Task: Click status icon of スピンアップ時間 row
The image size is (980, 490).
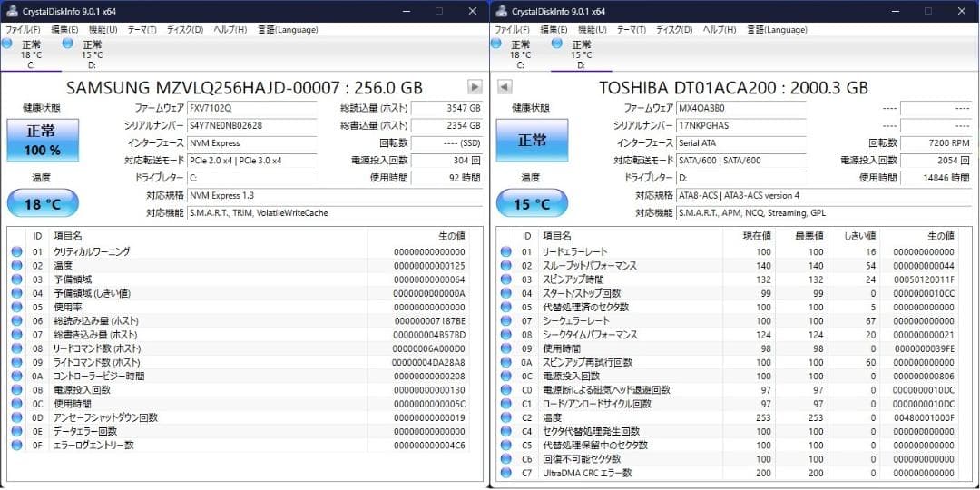Action: [505, 279]
